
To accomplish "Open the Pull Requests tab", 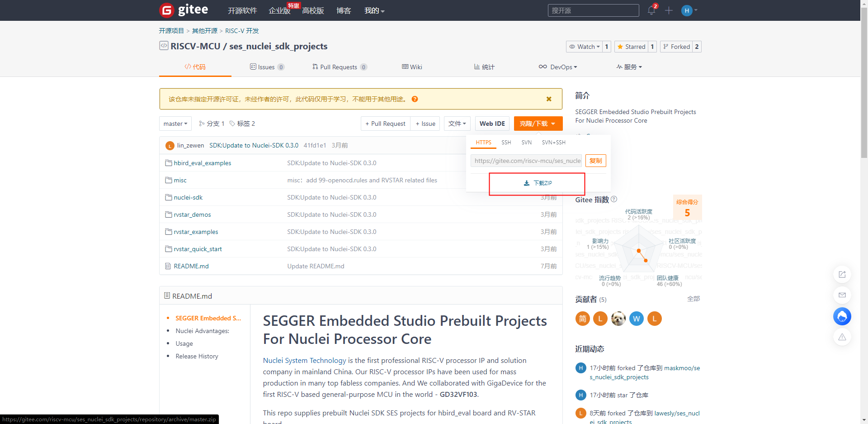I will click(340, 67).
